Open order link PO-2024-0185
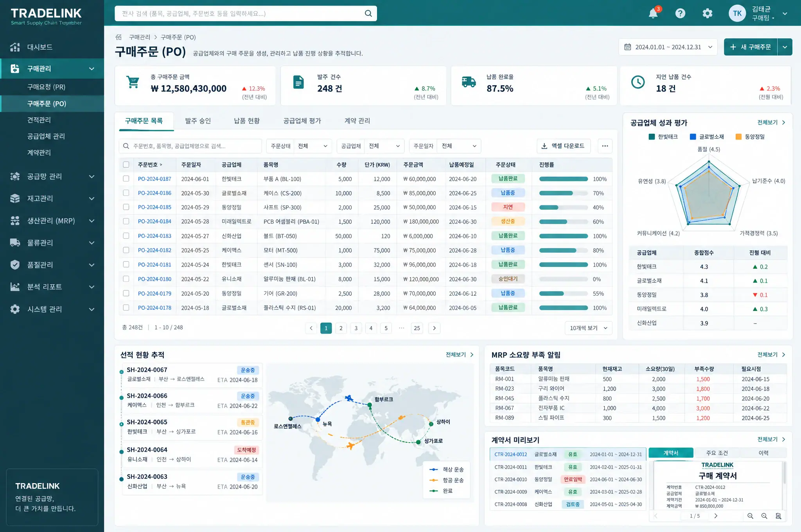 point(154,207)
